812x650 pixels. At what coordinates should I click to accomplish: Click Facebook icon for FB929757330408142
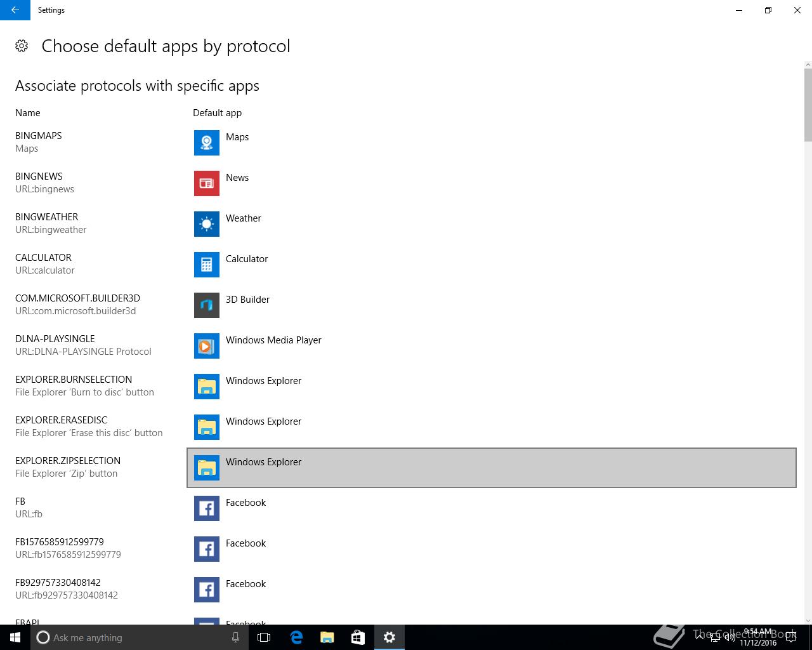[207, 590]
